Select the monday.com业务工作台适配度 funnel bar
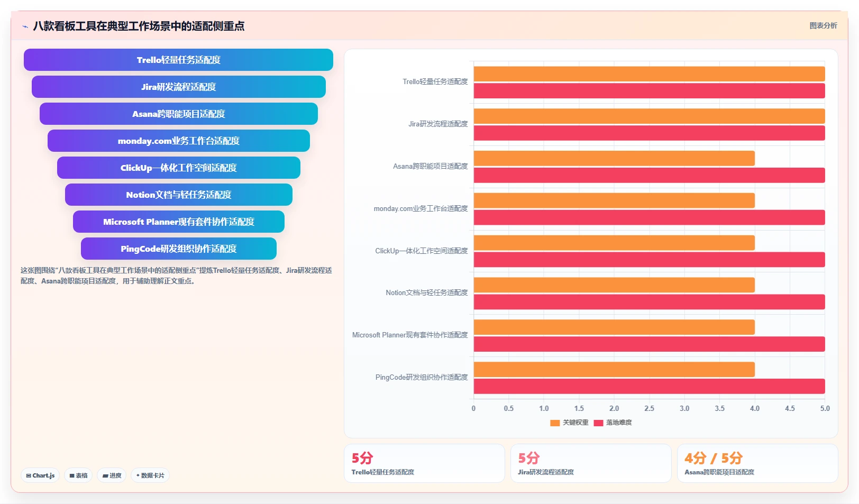 click(x=178, y=141)
